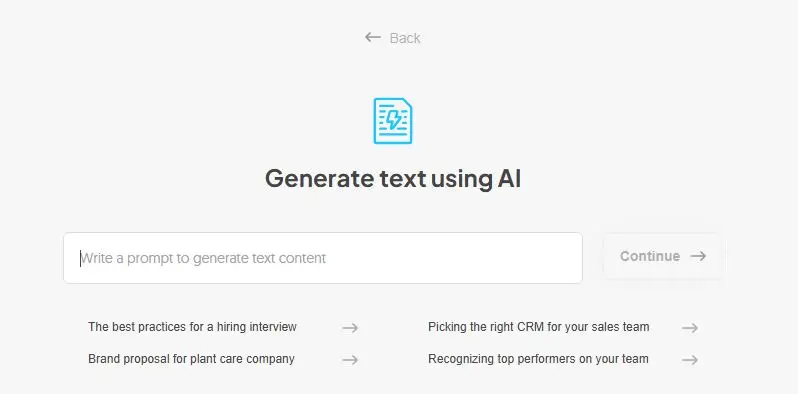798x394 pixels.
Task: Click the lightning bolt inside the document icon
Action: click(393, 120)
